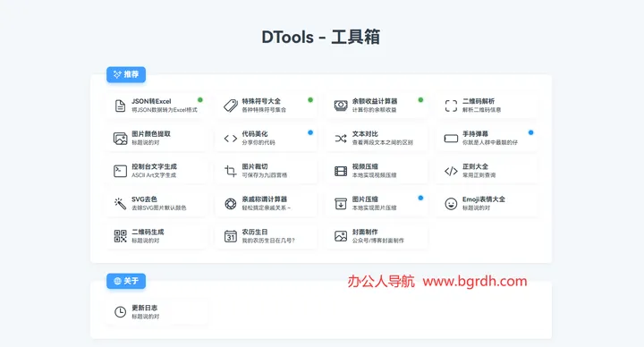Open the 更新日志 title text
Image resolution: width=644 pixels, height=347 pixels.
(144, 308)
